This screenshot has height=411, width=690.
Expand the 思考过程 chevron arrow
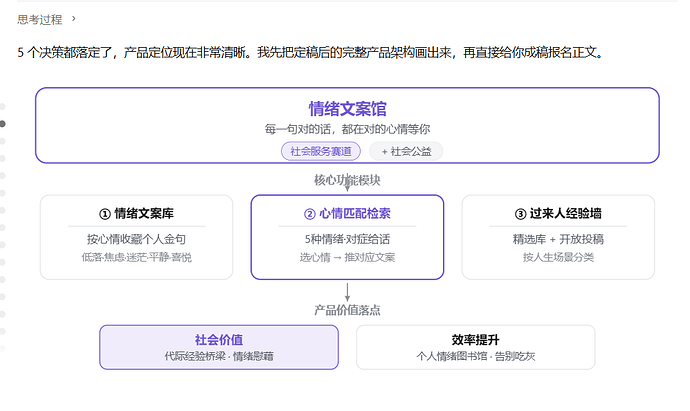(x=73, y=19)
